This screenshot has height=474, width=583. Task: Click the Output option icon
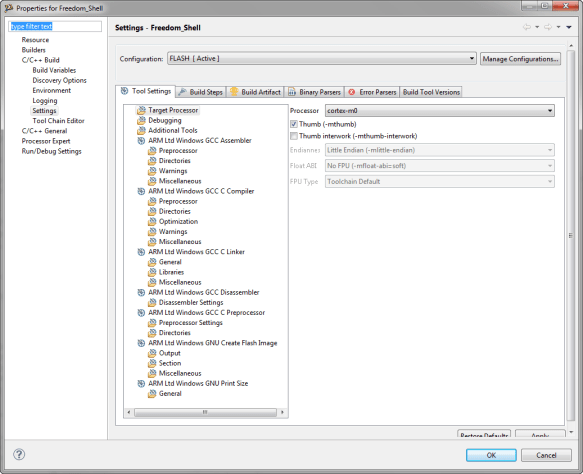click(152, 353)
